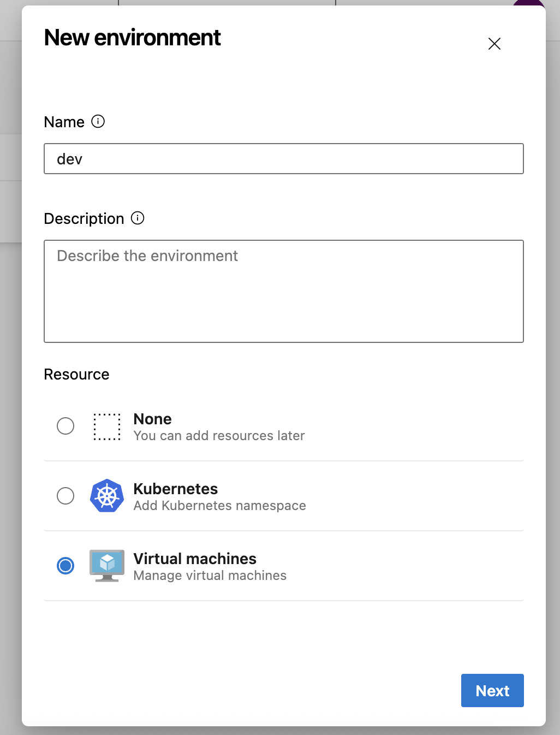Focus the Name field containing dev

tap(284, 159)
